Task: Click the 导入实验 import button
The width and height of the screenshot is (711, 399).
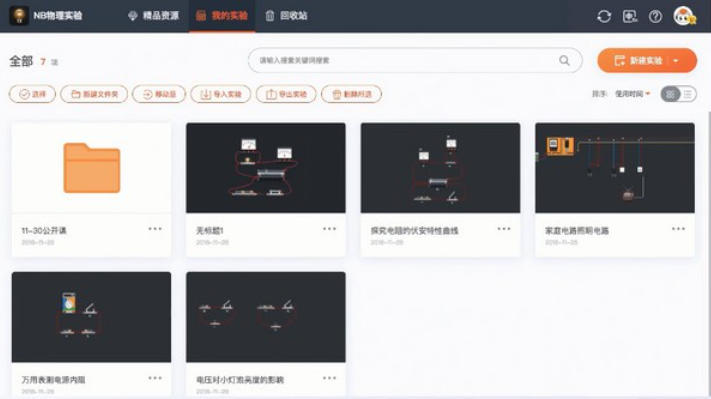Action: pyautogui.click(x=220, y=94)
